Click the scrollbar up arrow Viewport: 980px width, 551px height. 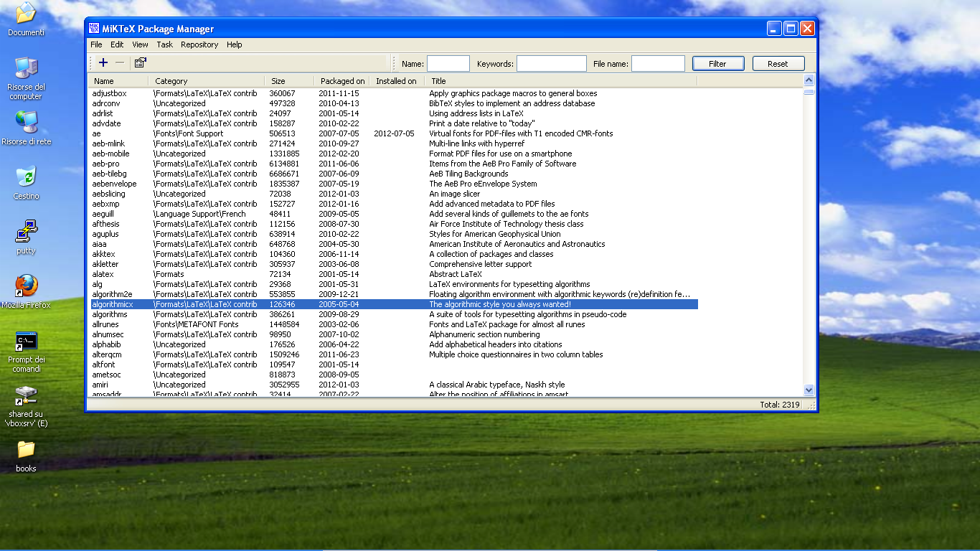coord(809,81)
